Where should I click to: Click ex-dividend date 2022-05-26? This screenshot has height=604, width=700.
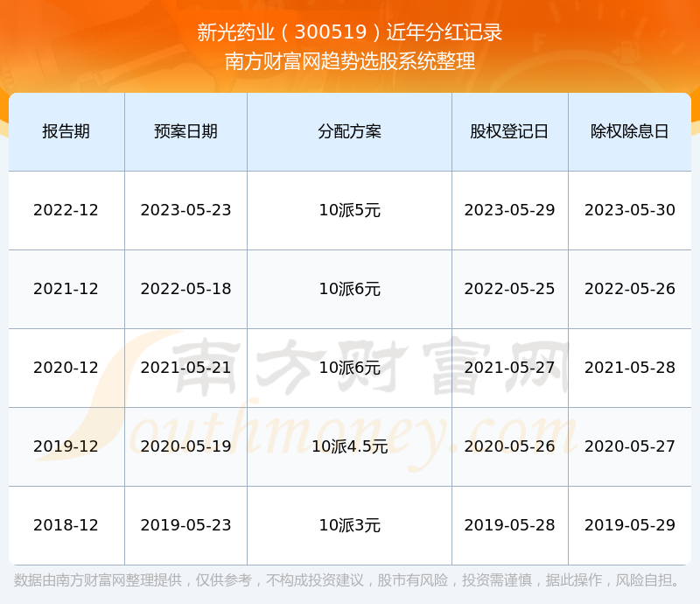click(629, 289)
